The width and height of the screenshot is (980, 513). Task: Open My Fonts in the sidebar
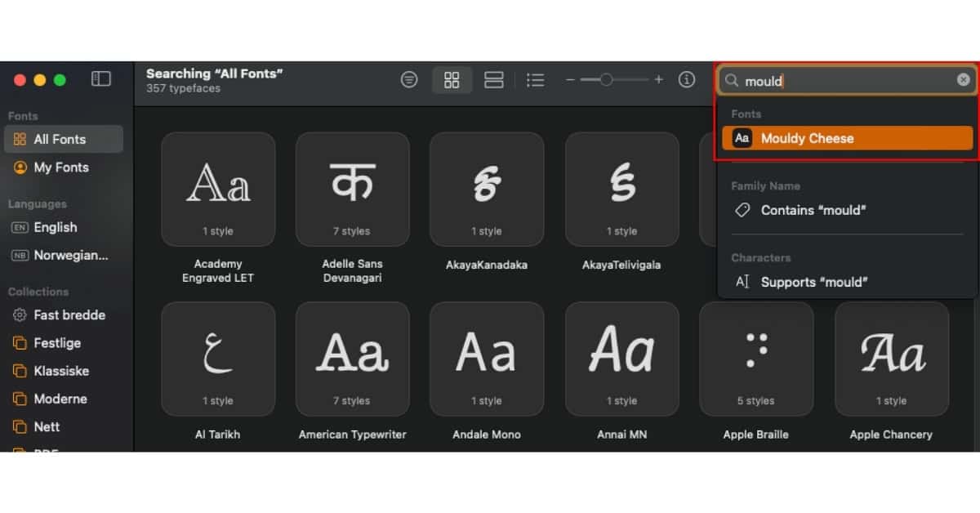[x=60, y=167]
